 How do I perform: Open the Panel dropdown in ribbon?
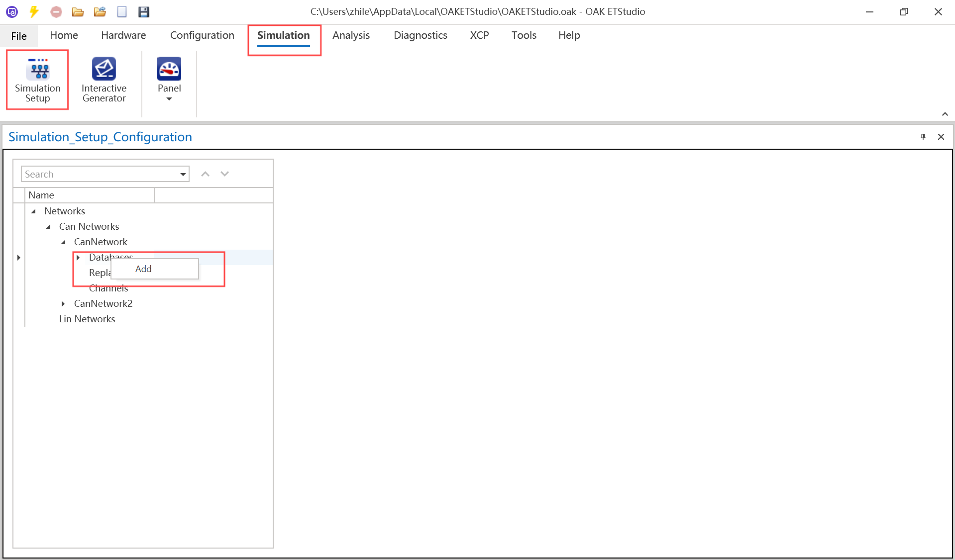coord(169,80)
